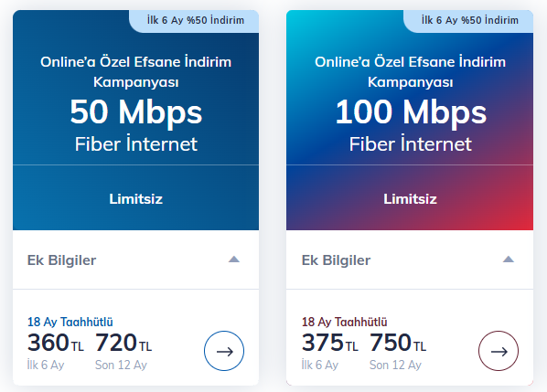The image size is (547, 392).
Task: Click 18 Ay Taahhütlü on 50 Mbps card
Action: pyautogui.click(x=70, y=322)
